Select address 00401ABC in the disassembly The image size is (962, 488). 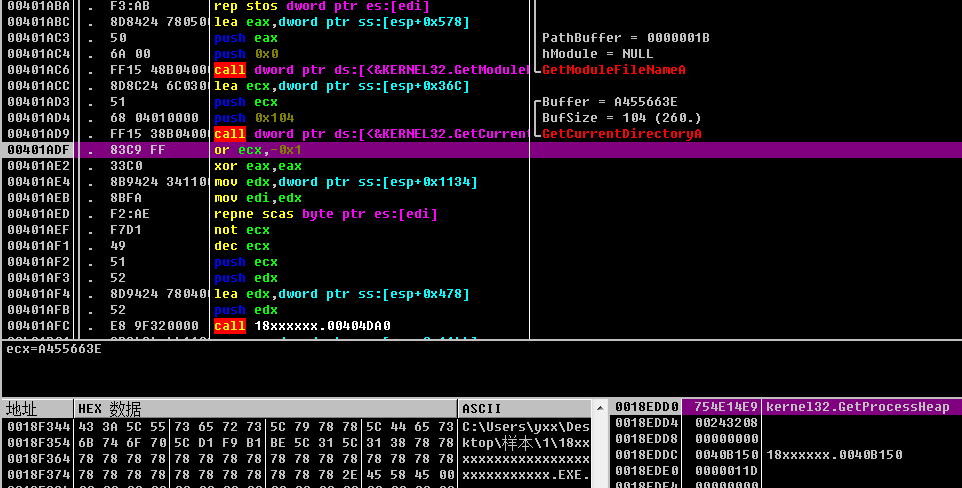39,22
